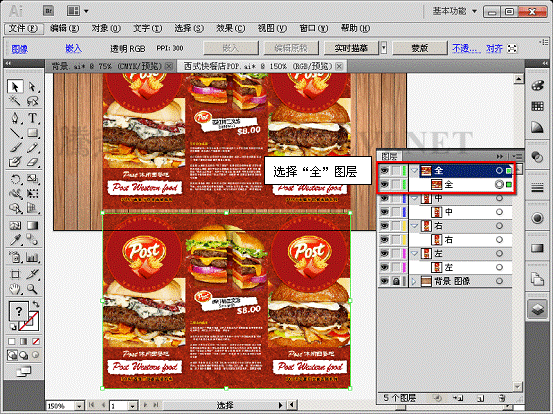Open the Layers panel dock icon
This screenshot has height=414, width=553.
537,309
